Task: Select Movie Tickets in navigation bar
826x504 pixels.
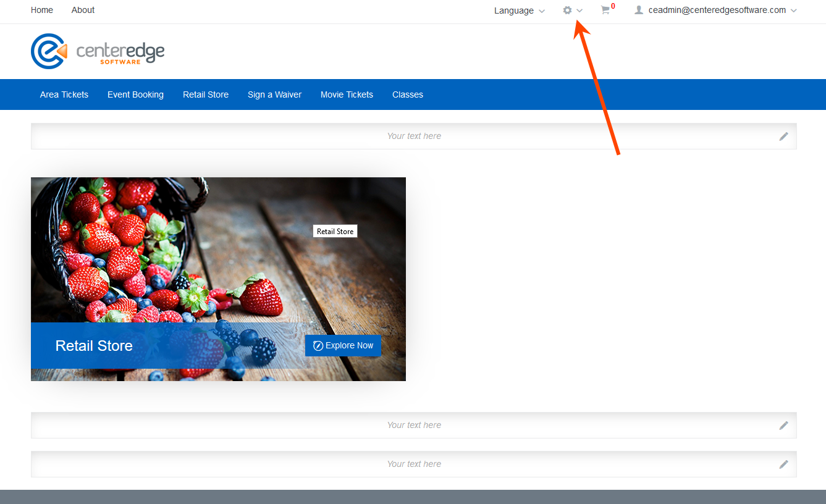Action: click(347, 94)
